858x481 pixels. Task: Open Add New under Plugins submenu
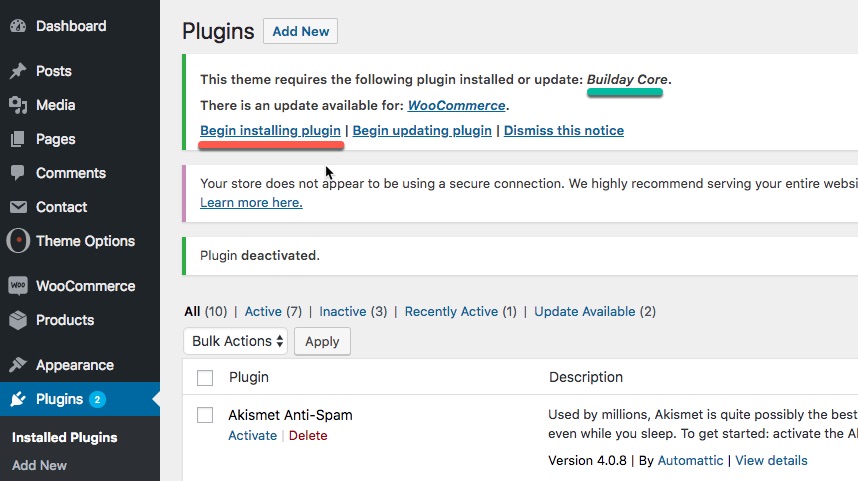[39, 465]
